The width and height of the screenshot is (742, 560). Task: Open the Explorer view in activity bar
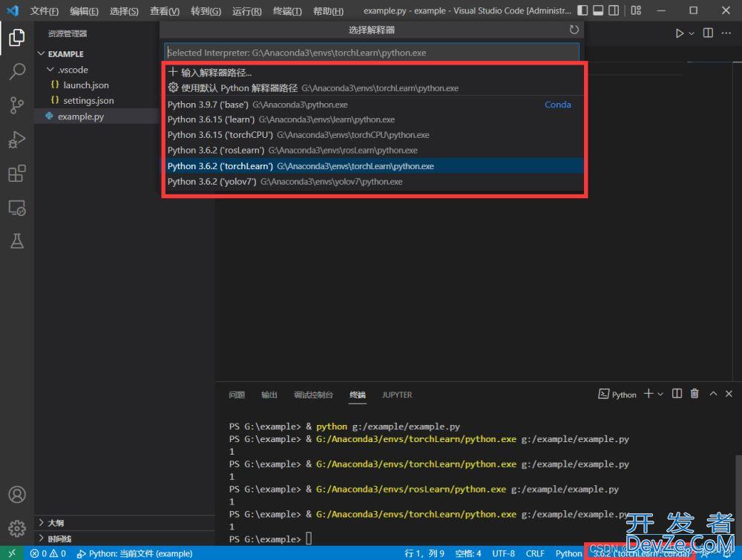click(16, 37)
